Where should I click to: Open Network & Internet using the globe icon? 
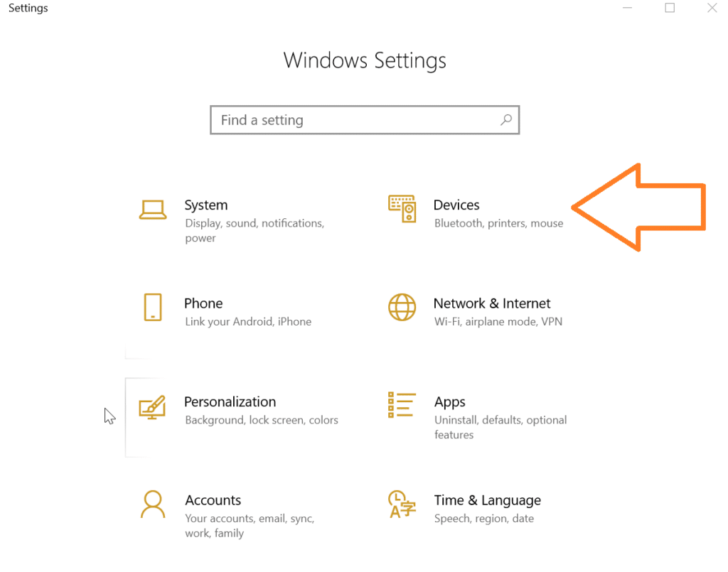402,307
